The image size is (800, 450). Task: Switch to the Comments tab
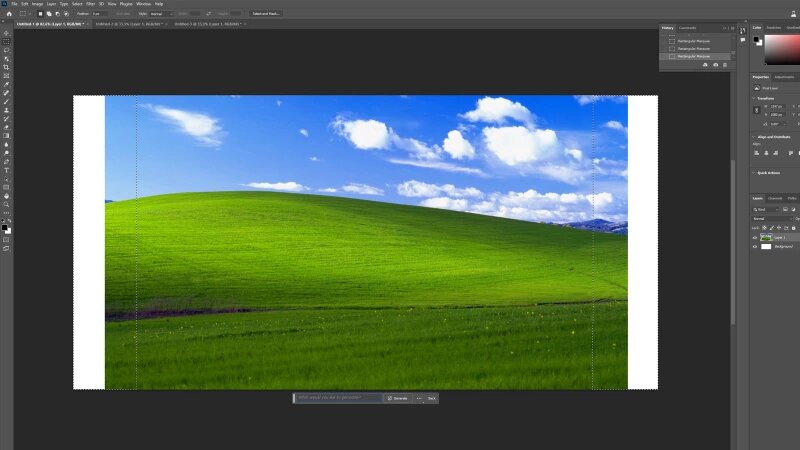pos(687,28)
